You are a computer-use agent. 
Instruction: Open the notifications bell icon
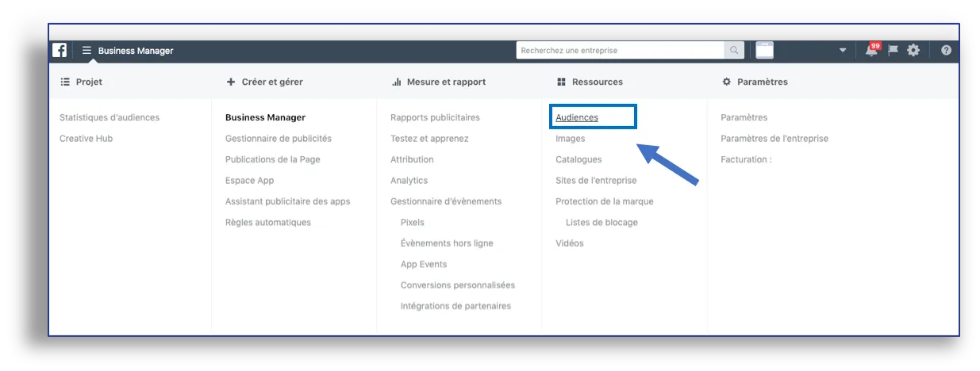(872, 49)
